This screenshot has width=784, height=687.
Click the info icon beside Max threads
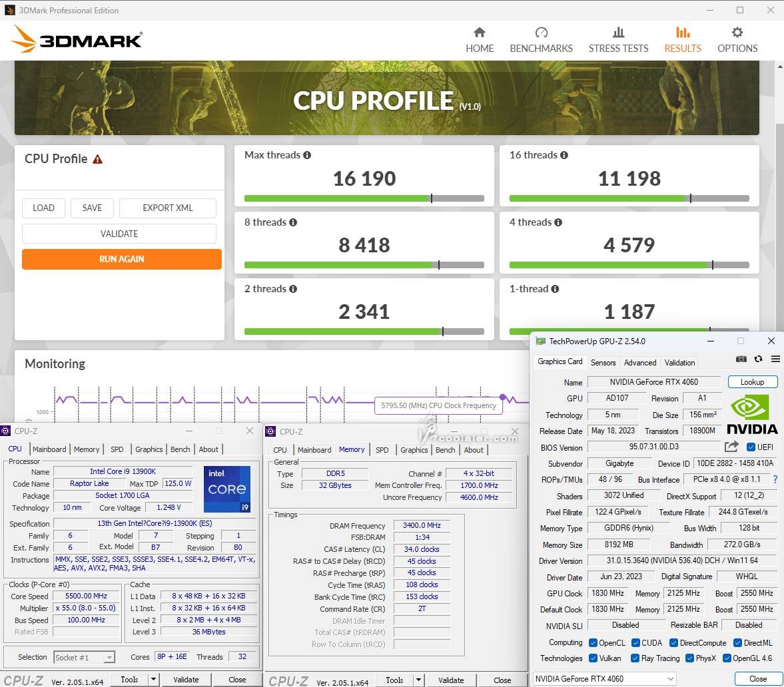pyautogui.click(x=307, y=155)
